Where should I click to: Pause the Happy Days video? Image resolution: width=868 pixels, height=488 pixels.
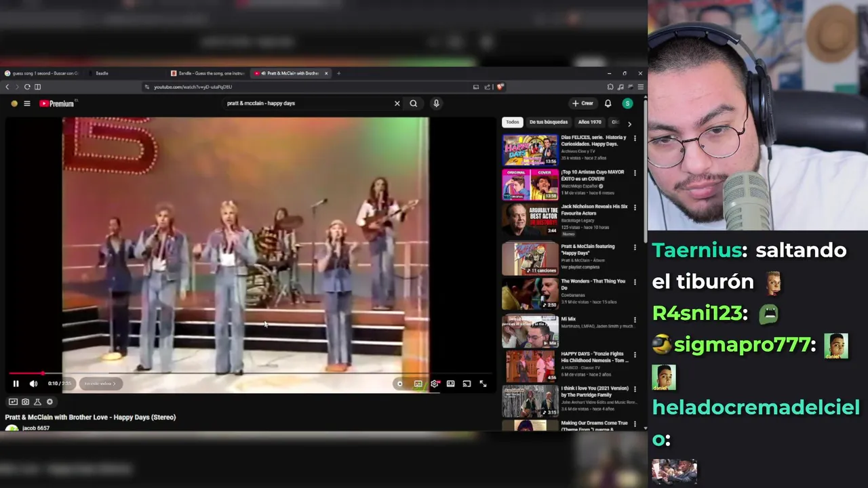16,384
